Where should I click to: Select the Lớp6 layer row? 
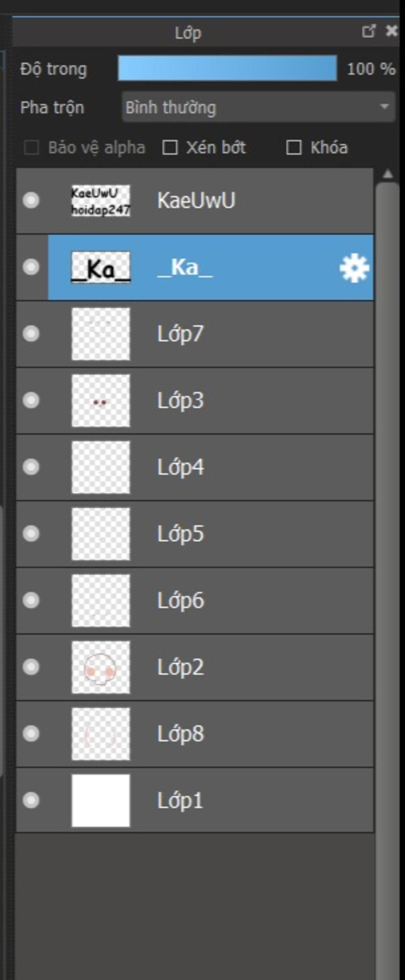237,600
